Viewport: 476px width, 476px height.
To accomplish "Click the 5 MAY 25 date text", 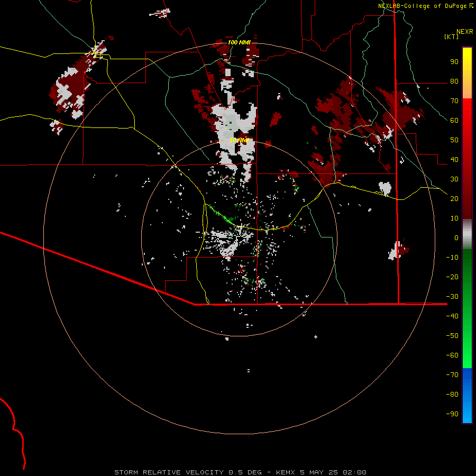I will pyautogui.click(x=319, y=472).
